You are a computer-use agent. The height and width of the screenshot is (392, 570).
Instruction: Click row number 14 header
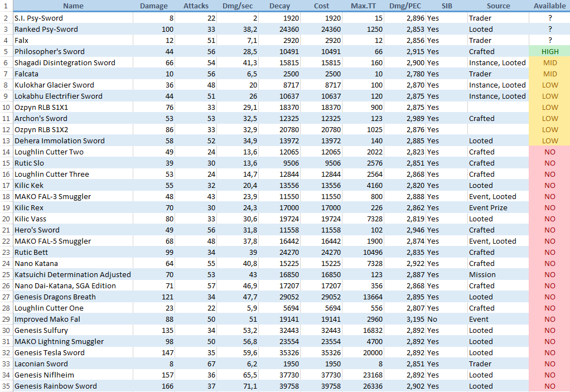click(6, 152)
